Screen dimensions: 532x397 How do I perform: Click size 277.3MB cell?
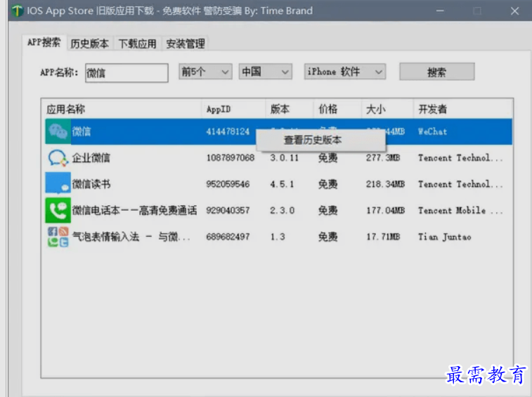pos(383,158)
